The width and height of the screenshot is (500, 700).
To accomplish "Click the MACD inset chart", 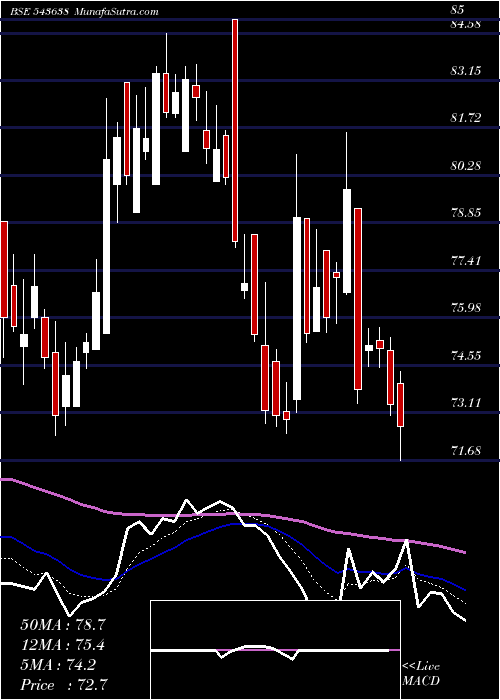I will (x=275, y=650).
